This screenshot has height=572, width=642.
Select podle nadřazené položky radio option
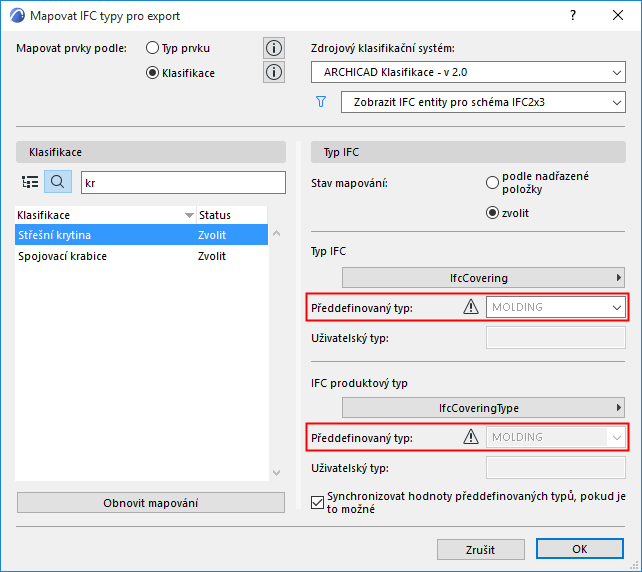tap(492, 183)
